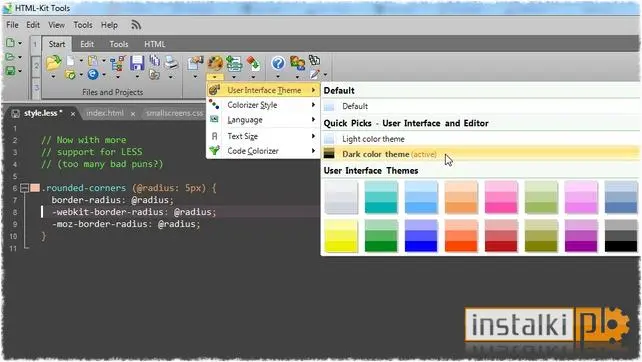Viewport: 642px width, 362px height.
Task: Open Language submenu
Action: tap(263, 120)
